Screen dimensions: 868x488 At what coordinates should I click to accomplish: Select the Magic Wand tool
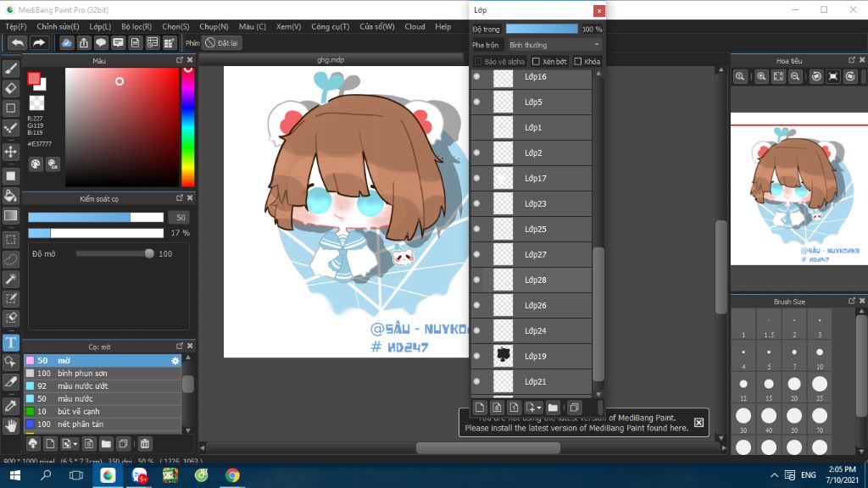pyautogui.click(x=10, y=279)
